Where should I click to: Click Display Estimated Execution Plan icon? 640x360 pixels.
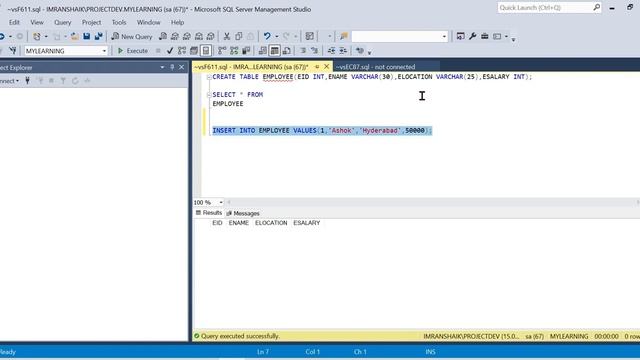pos(182,51)
